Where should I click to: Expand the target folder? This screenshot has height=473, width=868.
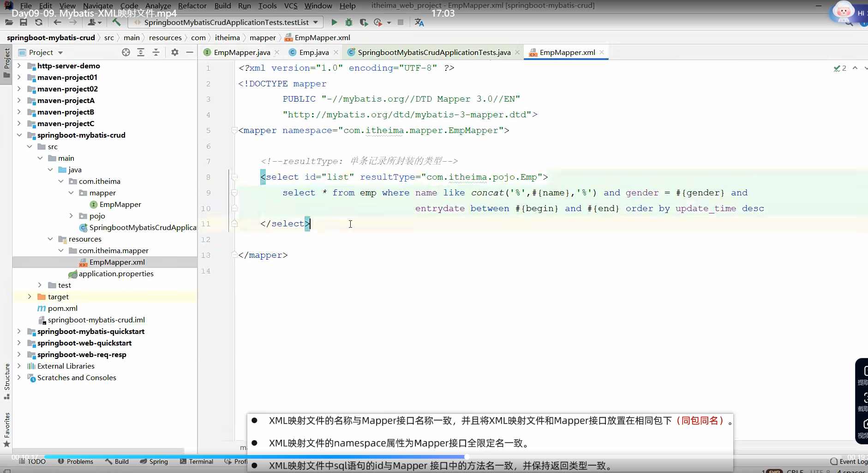[30, 297]
